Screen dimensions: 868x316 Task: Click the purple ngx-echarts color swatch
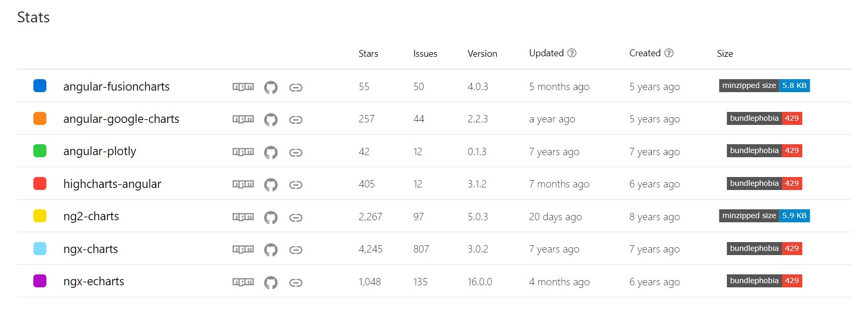(x=40, y=281)
